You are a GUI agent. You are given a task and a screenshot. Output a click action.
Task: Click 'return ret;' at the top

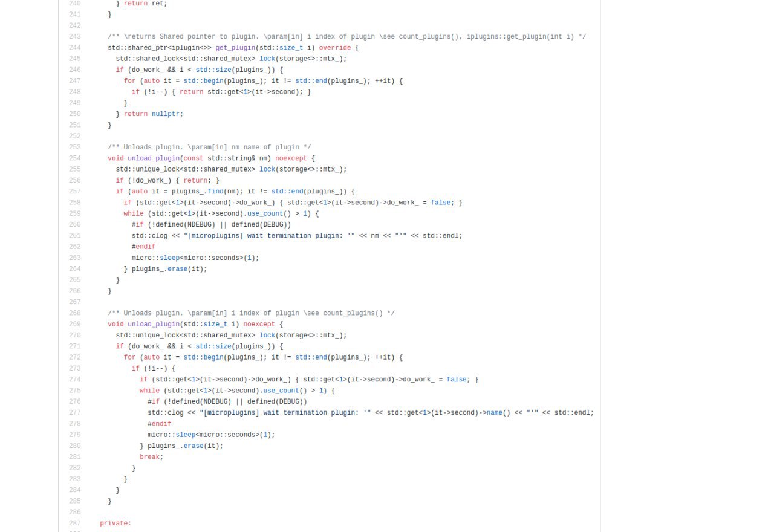point(146,4)
